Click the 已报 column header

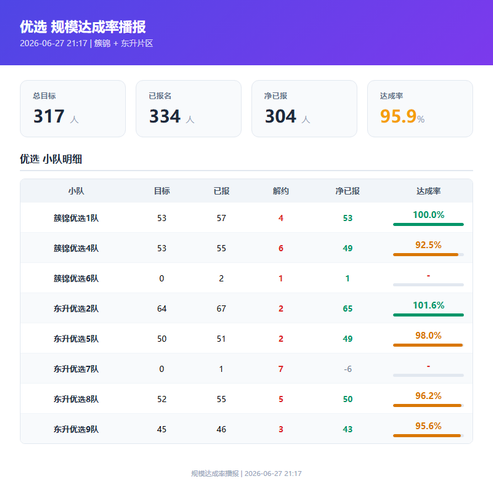(x=221, y=191)
